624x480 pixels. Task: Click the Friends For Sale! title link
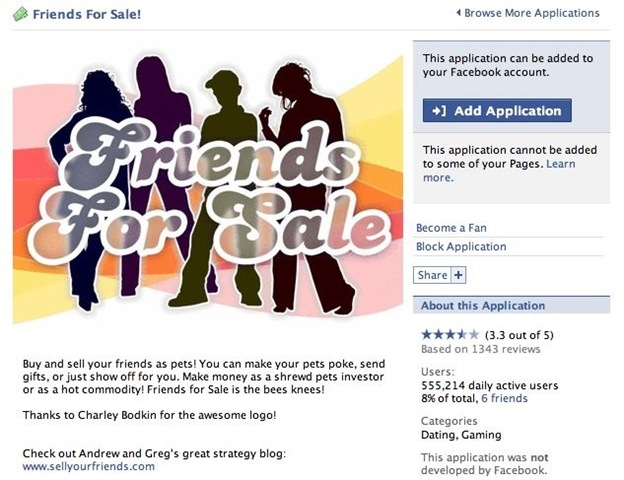tap(87, 14)
